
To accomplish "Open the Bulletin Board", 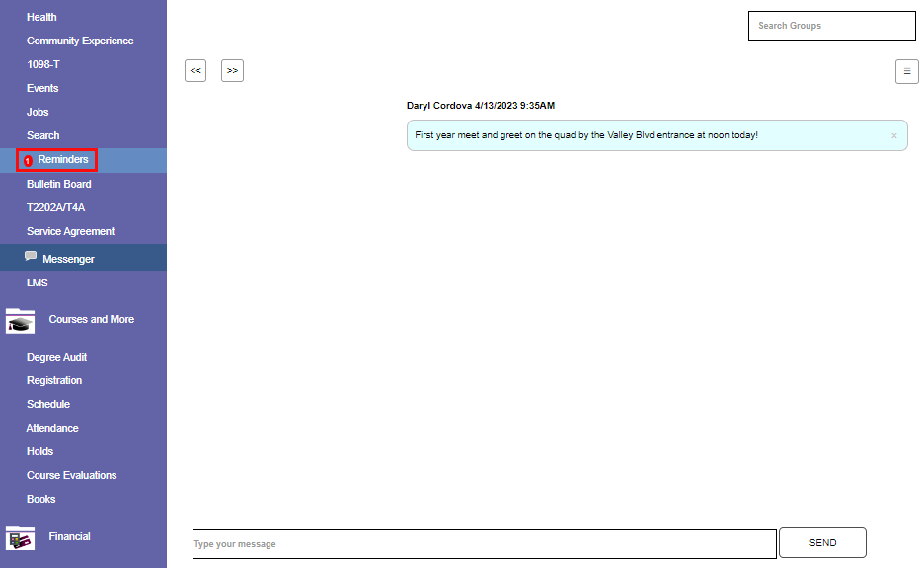I will pyautogui.click(x=59, y=184).
